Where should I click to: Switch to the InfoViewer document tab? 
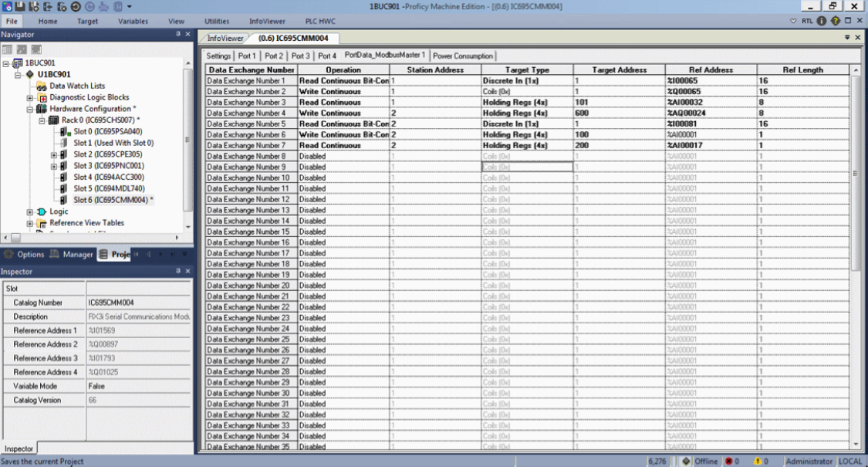tap(225, 39)
